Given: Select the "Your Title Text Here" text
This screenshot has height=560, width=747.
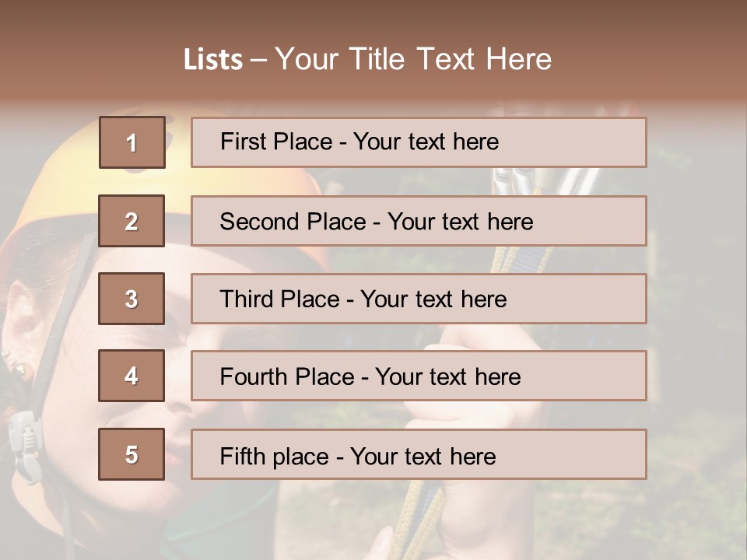Looking at the screenshot, I should coord(413,59).
